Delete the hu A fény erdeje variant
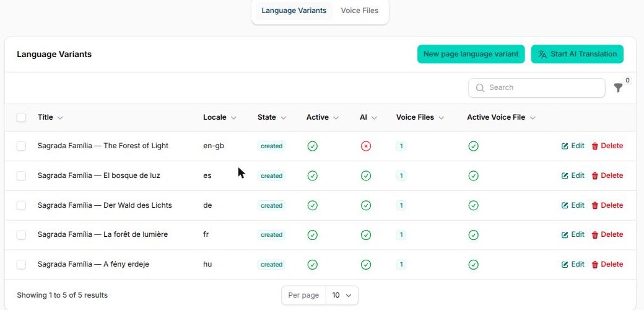 [607, 264]
